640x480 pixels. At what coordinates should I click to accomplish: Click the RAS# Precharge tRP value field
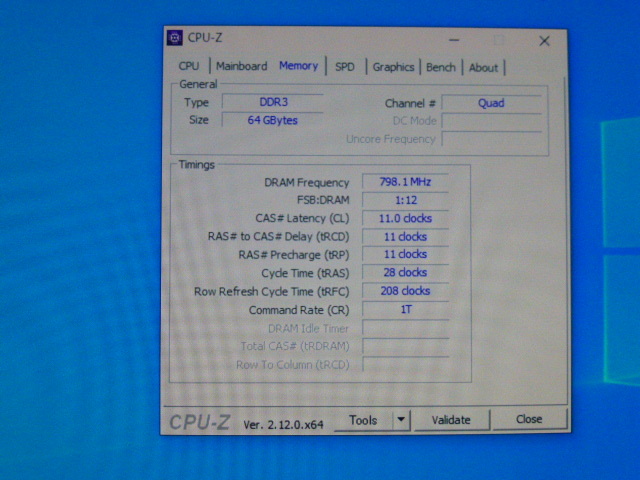(405, 254)
